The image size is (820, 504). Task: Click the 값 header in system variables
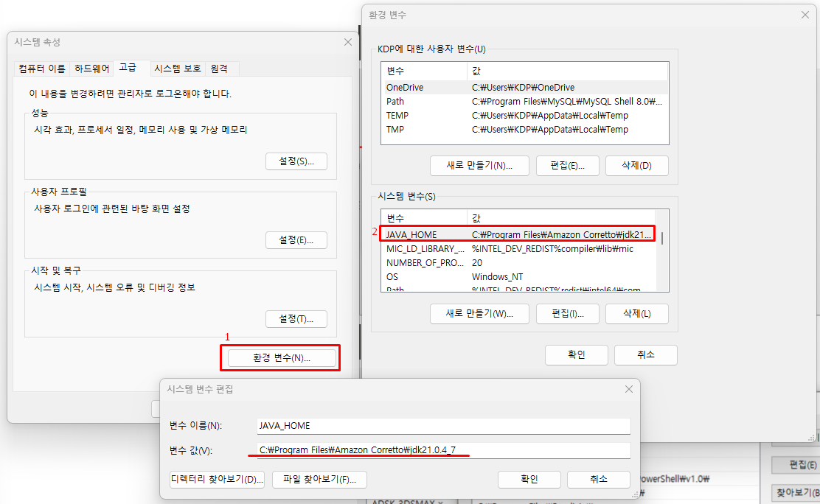[x=560, y=219]
